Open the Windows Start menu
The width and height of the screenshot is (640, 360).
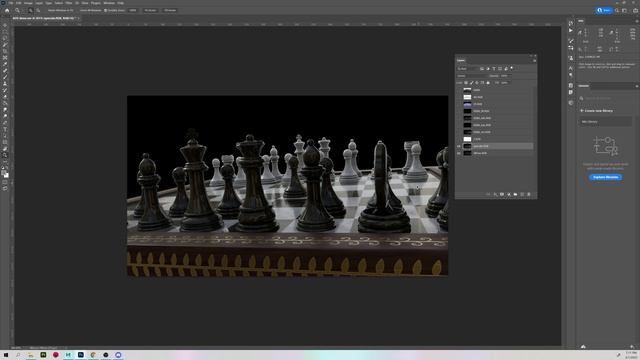coord(6,355)
